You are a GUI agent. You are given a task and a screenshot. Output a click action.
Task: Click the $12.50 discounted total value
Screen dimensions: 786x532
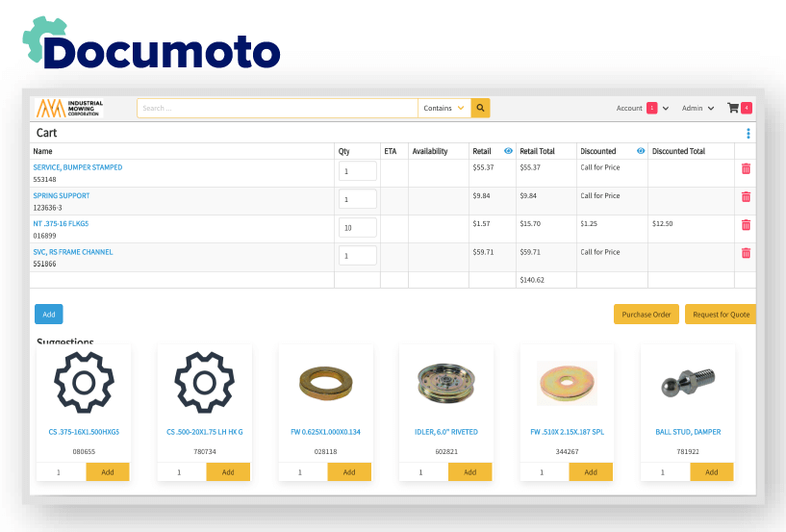(662, 223)
